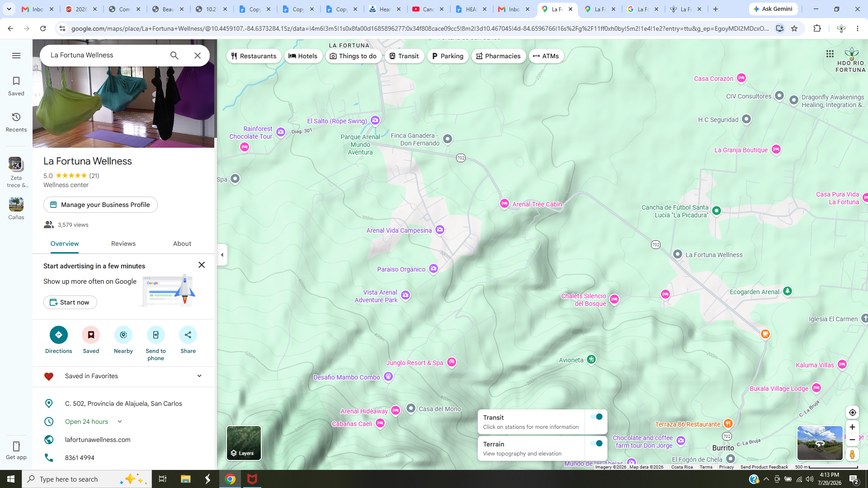Screen dimensions: 868x488
Task: Click the Directions icon button
Action: (59, 335)
